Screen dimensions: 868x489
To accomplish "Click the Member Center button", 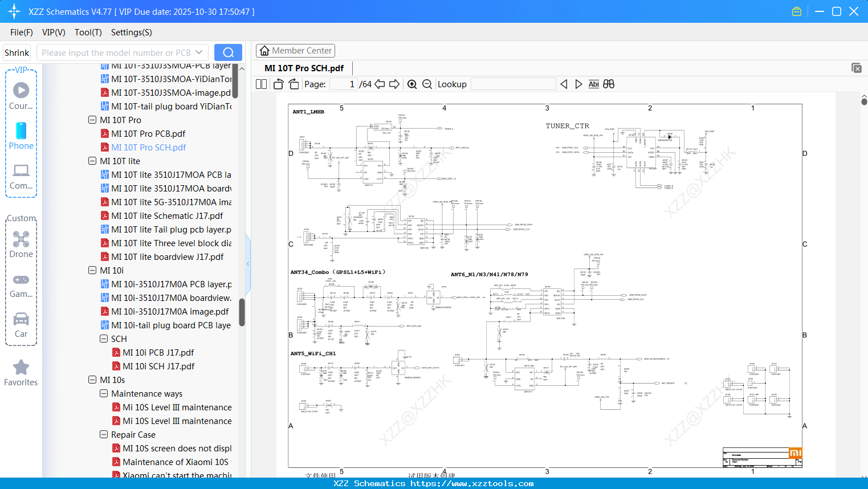I will [x=295, y=51].
